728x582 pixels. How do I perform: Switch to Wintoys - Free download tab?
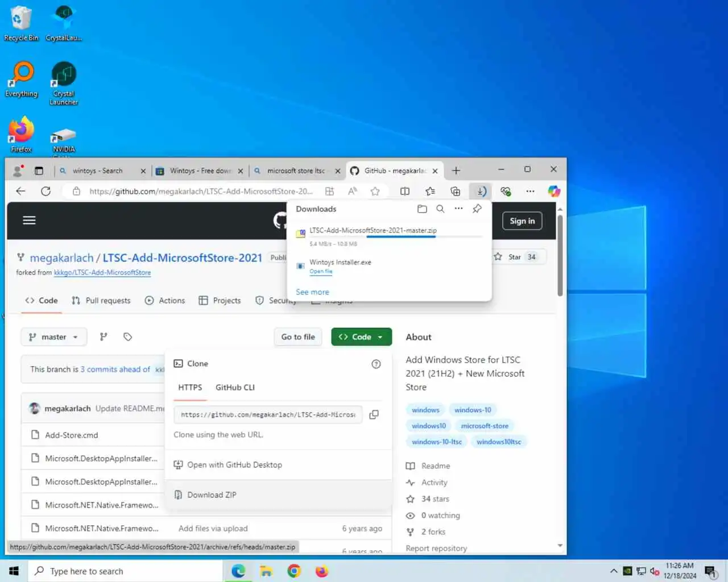click(x=200, y=171)
